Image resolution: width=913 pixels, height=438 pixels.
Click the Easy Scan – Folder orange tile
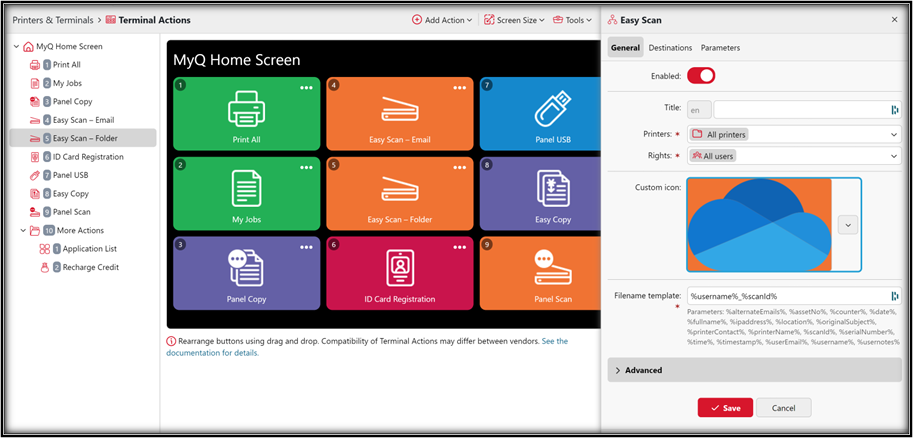tap(399, 193)
